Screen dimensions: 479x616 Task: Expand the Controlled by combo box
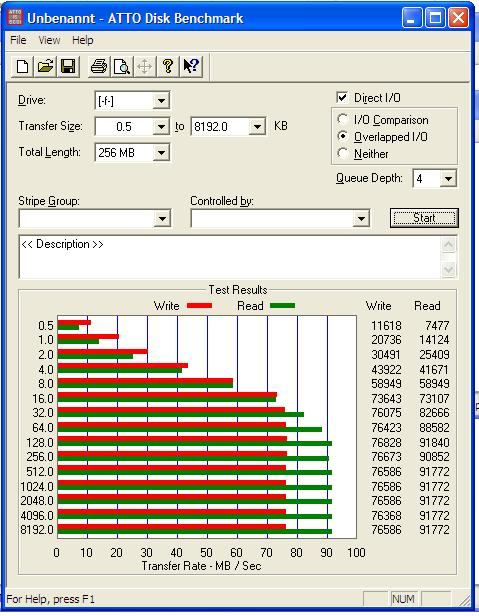(361, 218)
